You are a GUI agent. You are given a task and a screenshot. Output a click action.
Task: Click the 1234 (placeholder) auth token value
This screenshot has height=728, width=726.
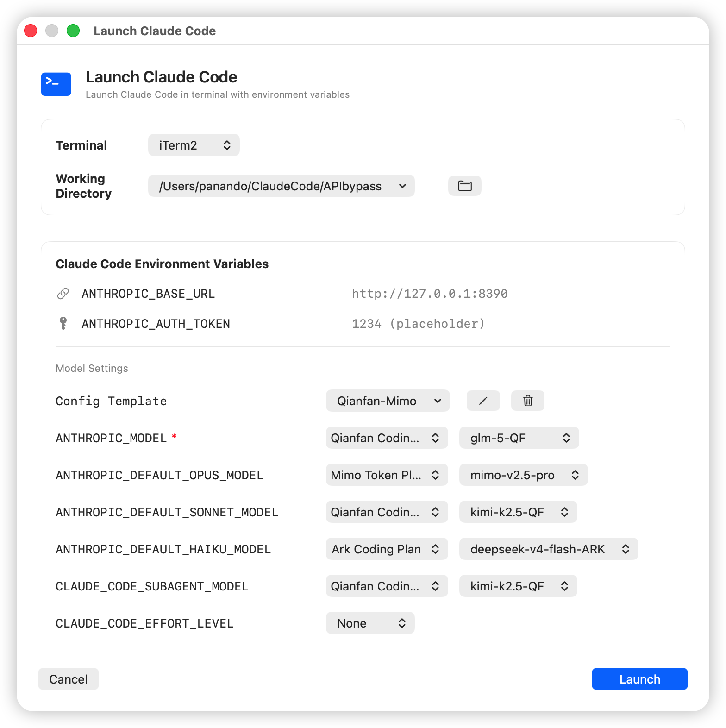418,323
